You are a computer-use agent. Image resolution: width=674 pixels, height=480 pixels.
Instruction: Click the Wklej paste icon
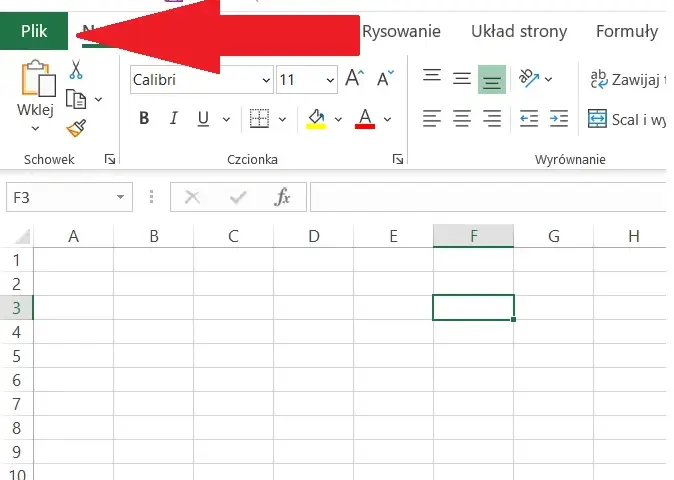click(37, 78)
